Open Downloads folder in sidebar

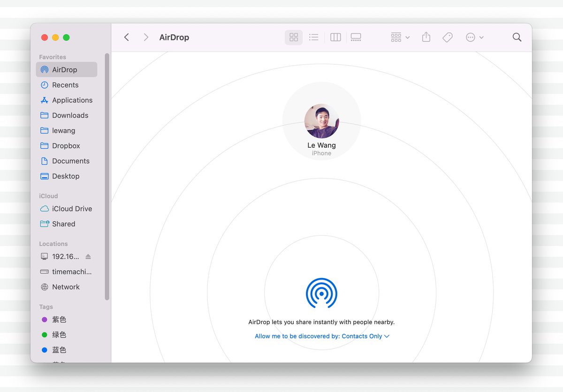[67, 115]
